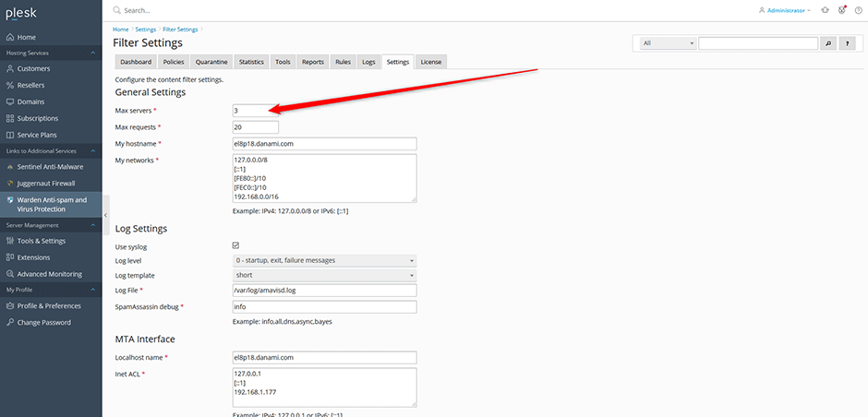Click the filter search magnifier button
The width and height of the screenshot is (868, 417).
click(828, 43)
